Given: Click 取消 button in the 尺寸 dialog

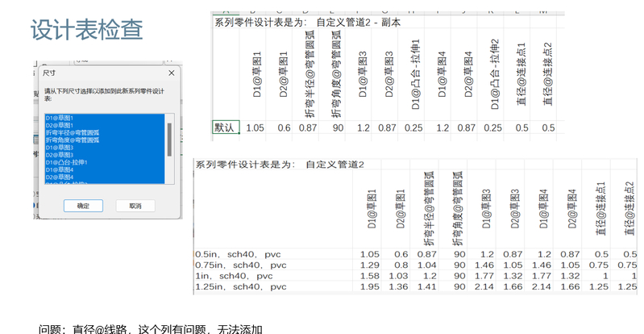Looking at the screenshot, I should 129,206.
